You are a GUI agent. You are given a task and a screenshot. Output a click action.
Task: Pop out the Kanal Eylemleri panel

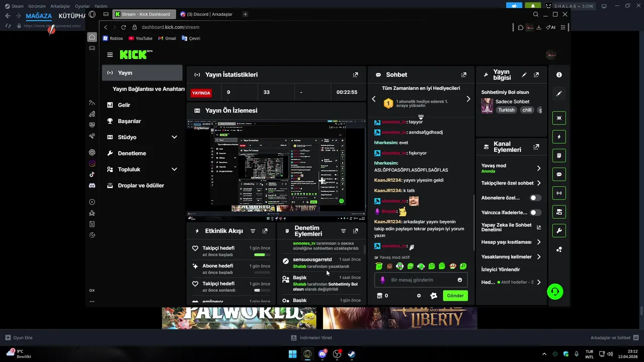(536, 147)
